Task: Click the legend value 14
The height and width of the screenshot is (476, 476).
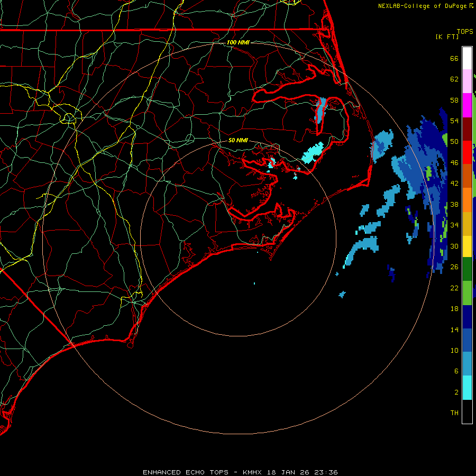Action: point(454,329)
